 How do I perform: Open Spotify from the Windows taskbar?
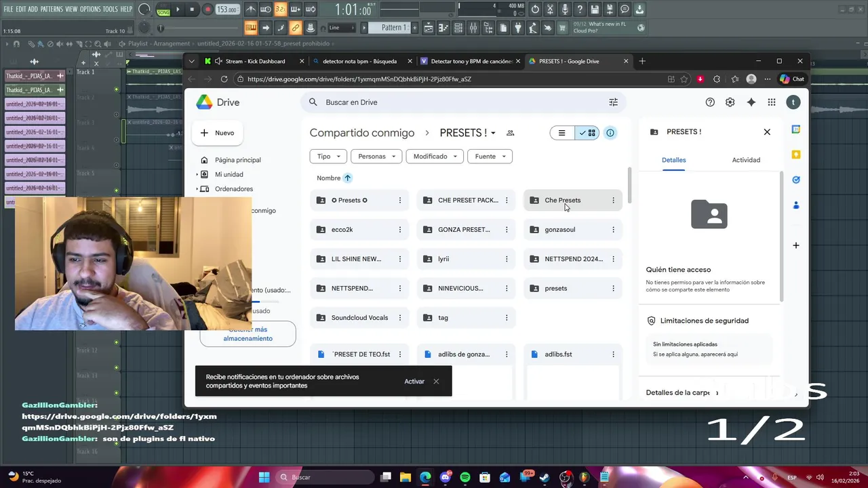465,477
